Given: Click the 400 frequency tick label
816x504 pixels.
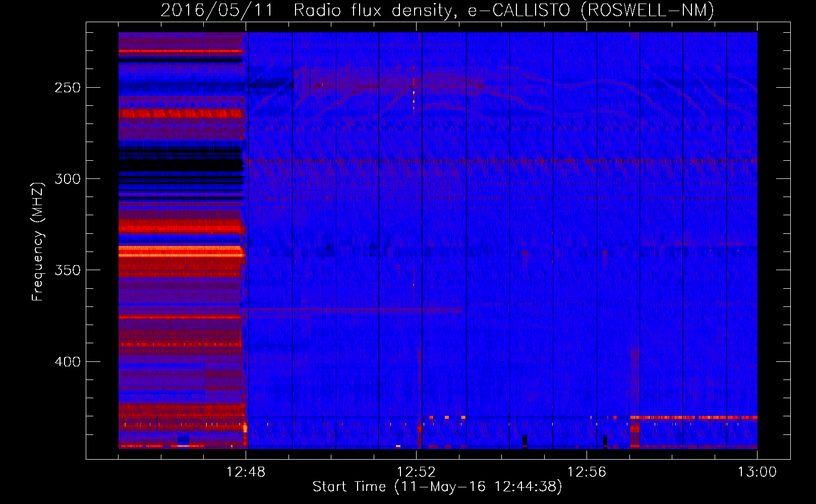Looking at the screenshot, I should (x=68, y=362).
